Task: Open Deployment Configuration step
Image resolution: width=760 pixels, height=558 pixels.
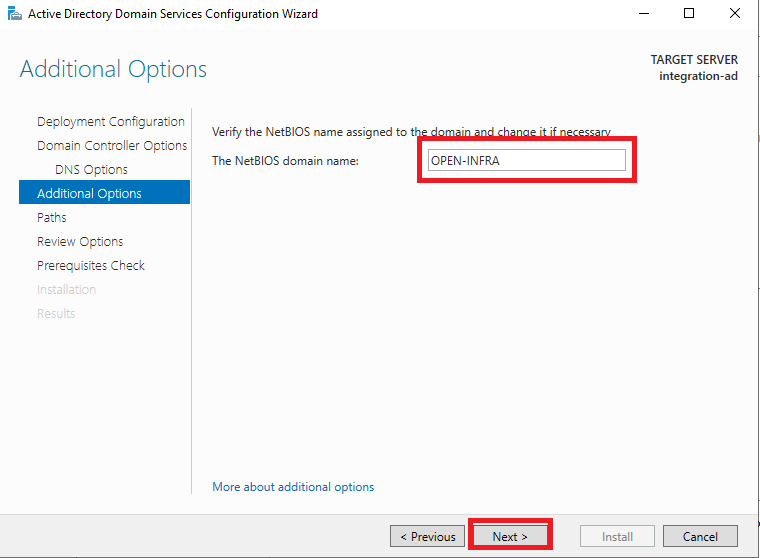Action: tap(111, 122)
